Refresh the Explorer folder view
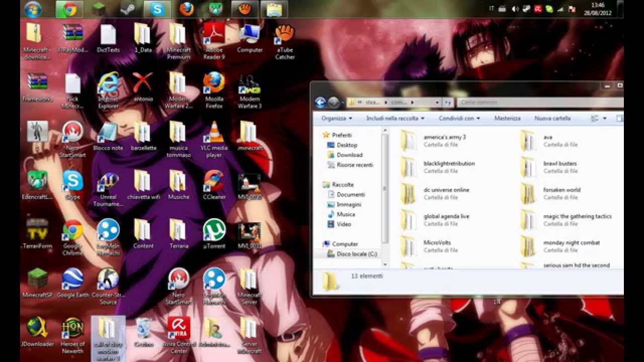 pos(448,103)
